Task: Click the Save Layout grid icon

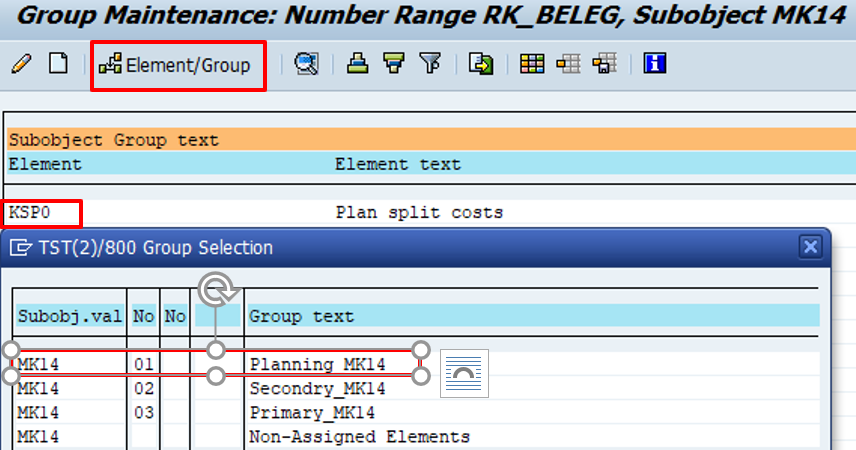Action: pyautogui.click(x=603, y=65)
